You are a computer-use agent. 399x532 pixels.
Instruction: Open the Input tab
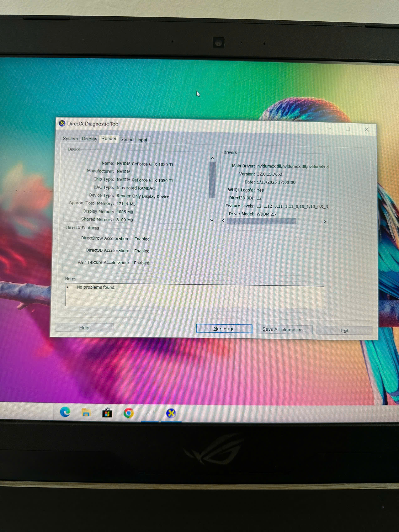142,140
